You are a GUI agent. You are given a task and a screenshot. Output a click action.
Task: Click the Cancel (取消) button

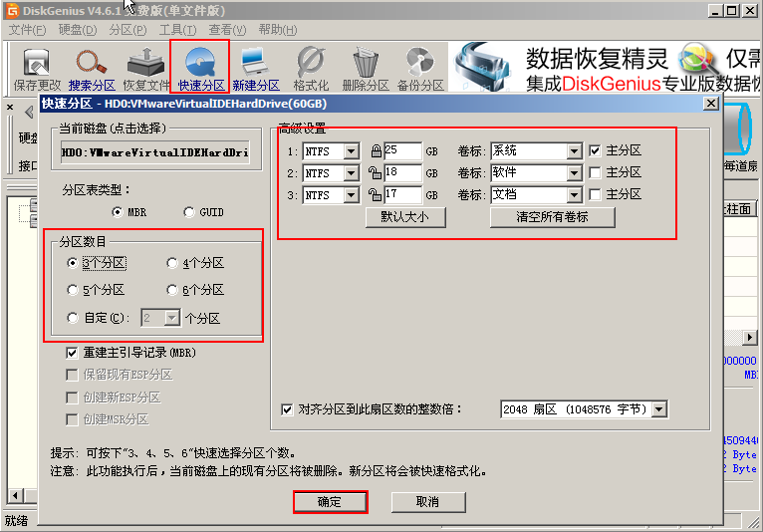(428, 502)
